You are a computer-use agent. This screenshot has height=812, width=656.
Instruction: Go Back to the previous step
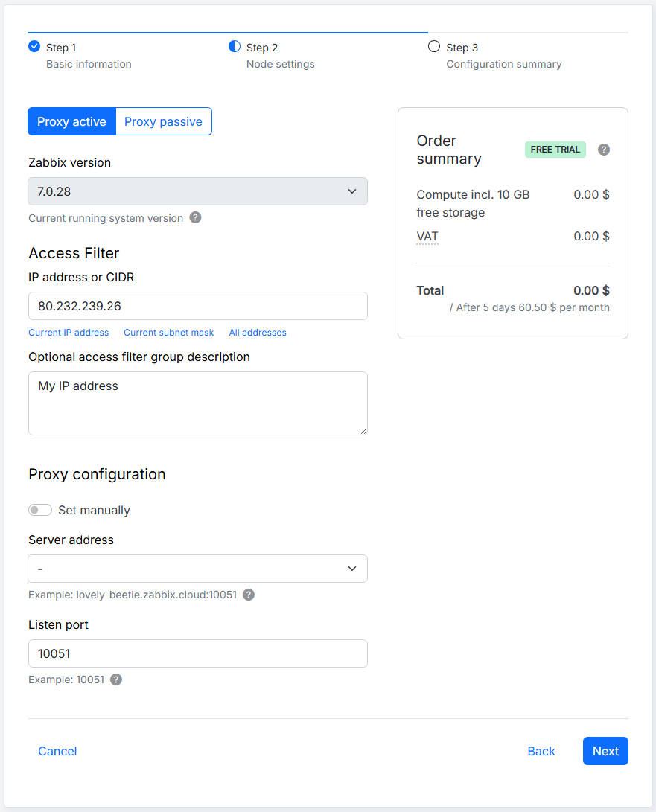click(x=541, y=751)
